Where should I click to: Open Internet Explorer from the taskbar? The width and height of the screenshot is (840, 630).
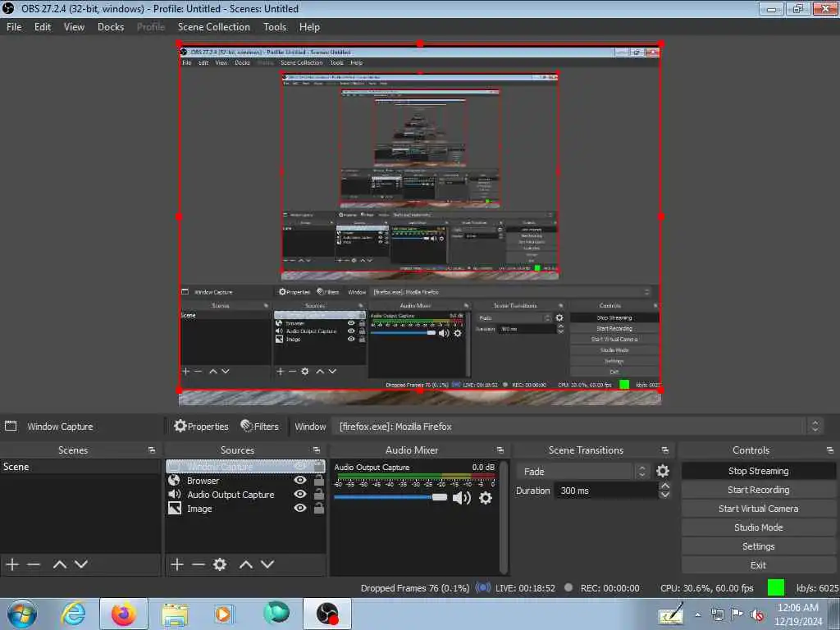tap(73, 614)
